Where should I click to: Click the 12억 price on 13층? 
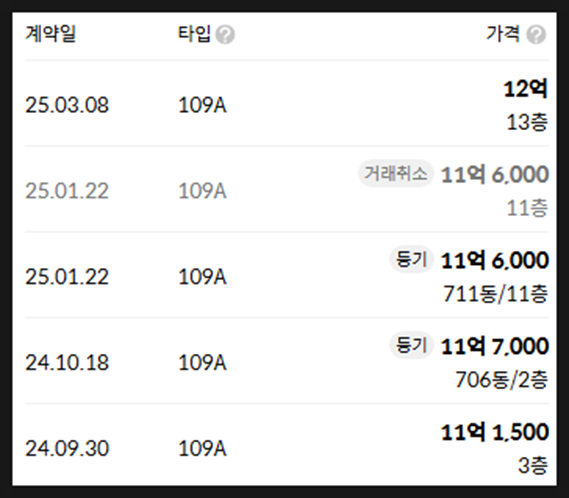525,89
